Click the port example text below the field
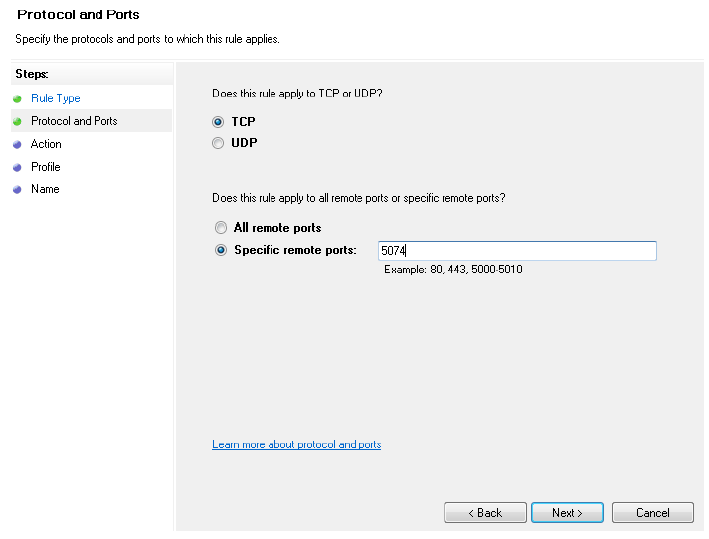This screenshot has width=709, height=539. 453,270
